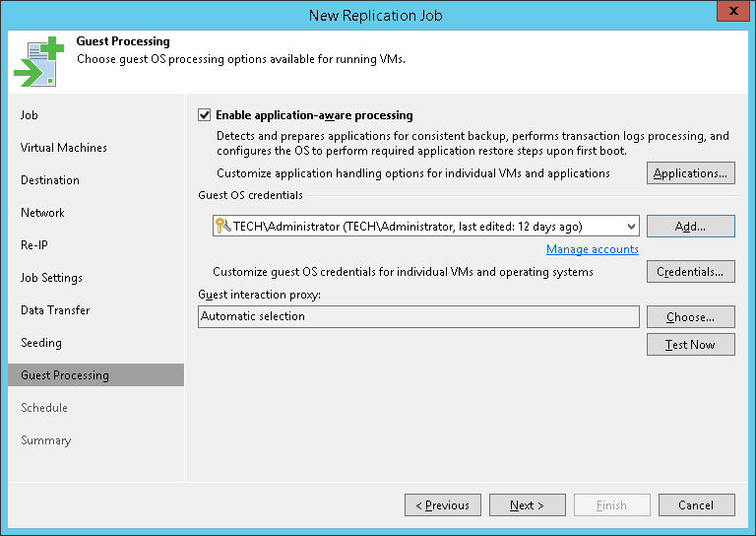Jump to the Re-IP step

pyautogui.click(x=35, y=245)
